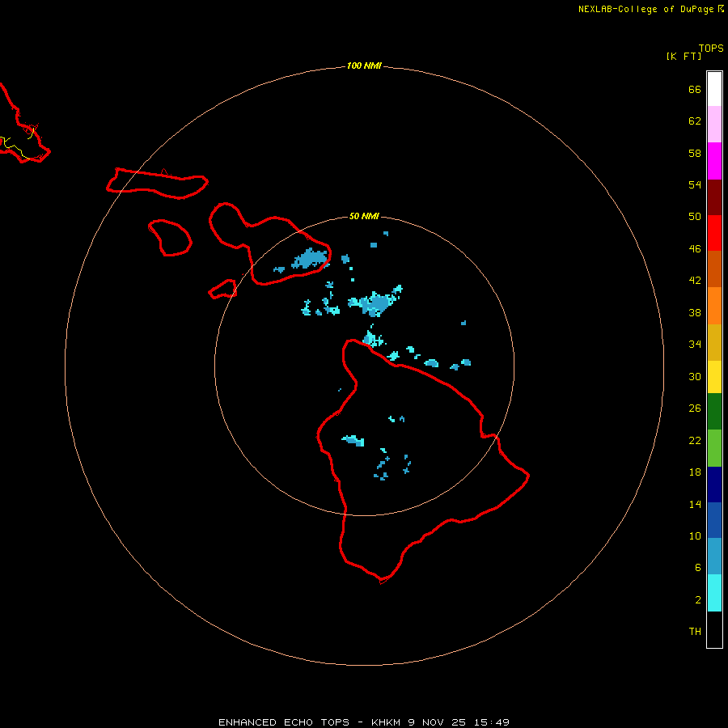
Task: Click the 30 scale label
Action: coord(695,376)
